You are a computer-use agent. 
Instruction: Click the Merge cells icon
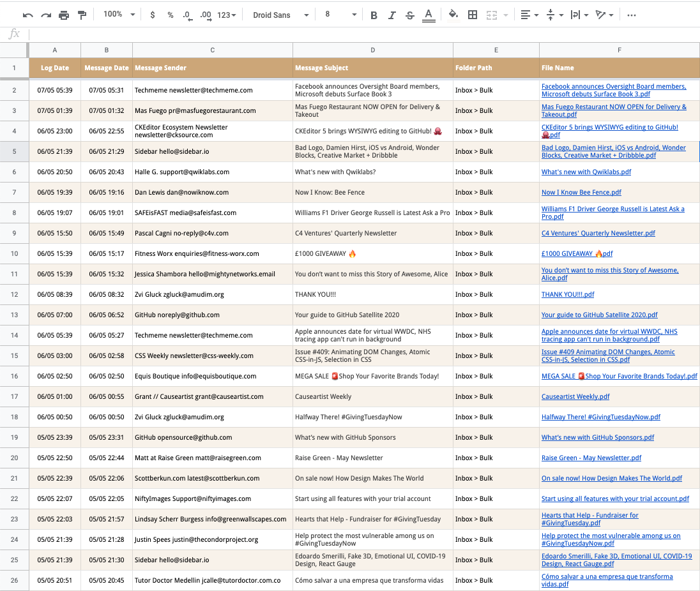pyautogui.click(x=492, y=15)
